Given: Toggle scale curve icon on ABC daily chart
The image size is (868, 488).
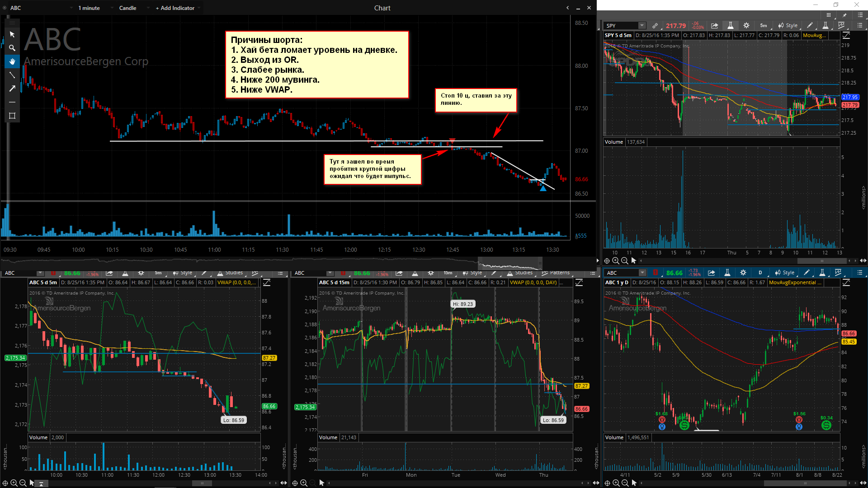Looking at the screenshot, I should pos(846,282).
